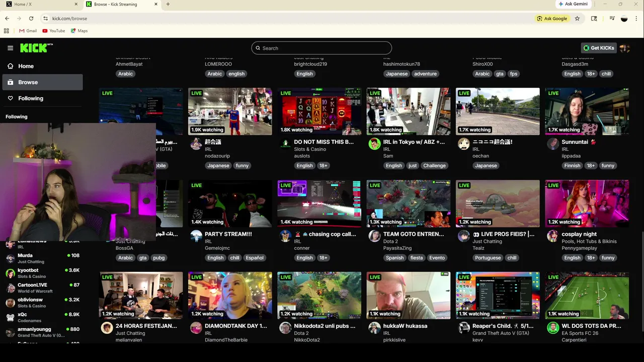
Task: Close the Browse - Kick Streaming tab
Action: [155, 4]
